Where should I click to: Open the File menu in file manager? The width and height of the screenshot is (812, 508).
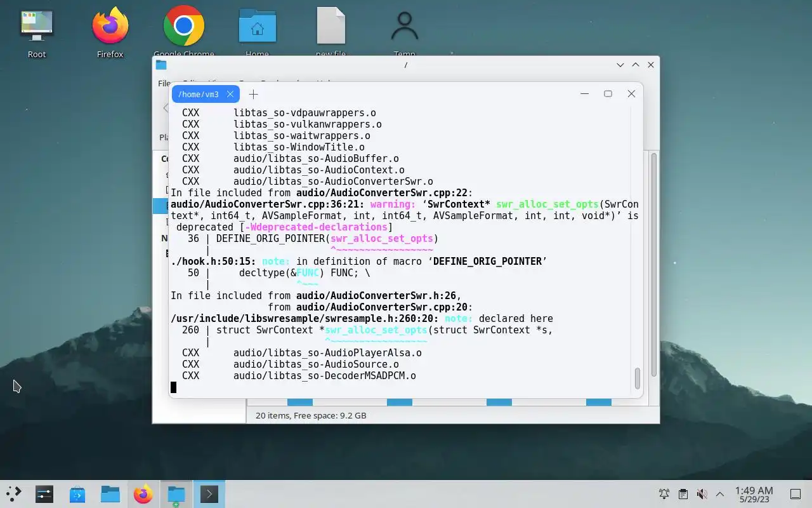[x=164, y=83]
